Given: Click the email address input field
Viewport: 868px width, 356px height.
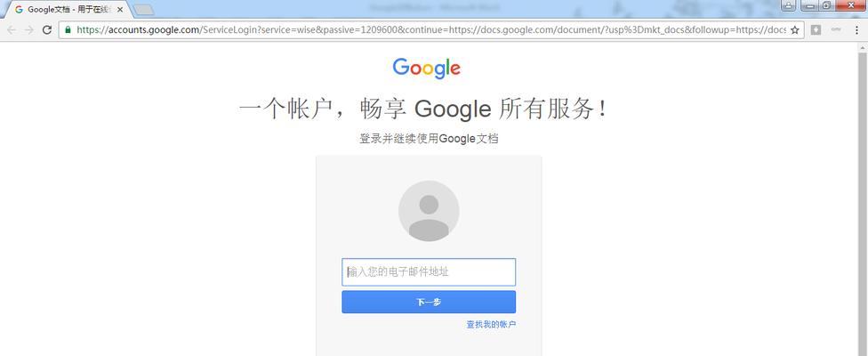Looking at the screenshot, I should tap(429, 271).
